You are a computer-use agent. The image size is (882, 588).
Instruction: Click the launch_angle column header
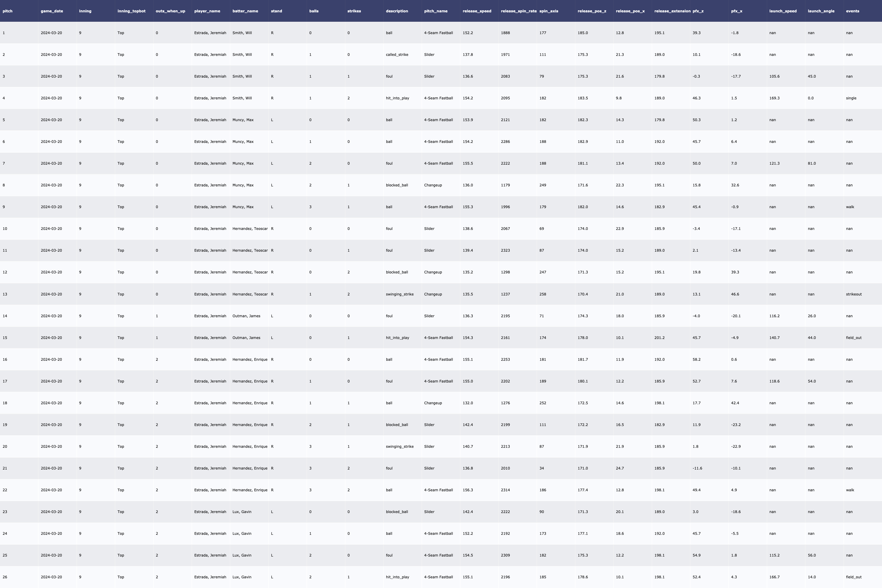(x=821, y=11)
